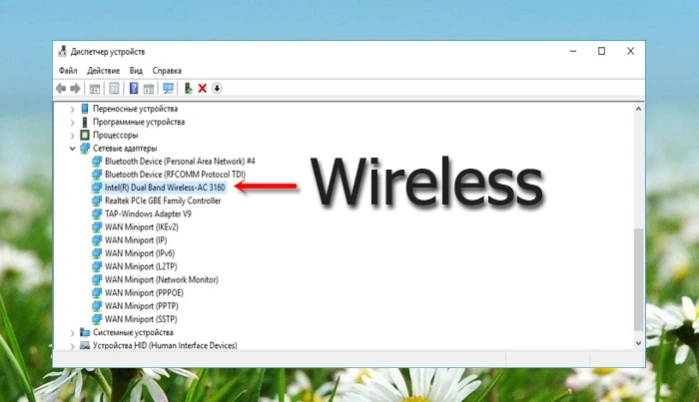Select Intel(R) Dual Band Wireless-AC 3160
Viewport: 699px width, 402px height.
[165, 188]
